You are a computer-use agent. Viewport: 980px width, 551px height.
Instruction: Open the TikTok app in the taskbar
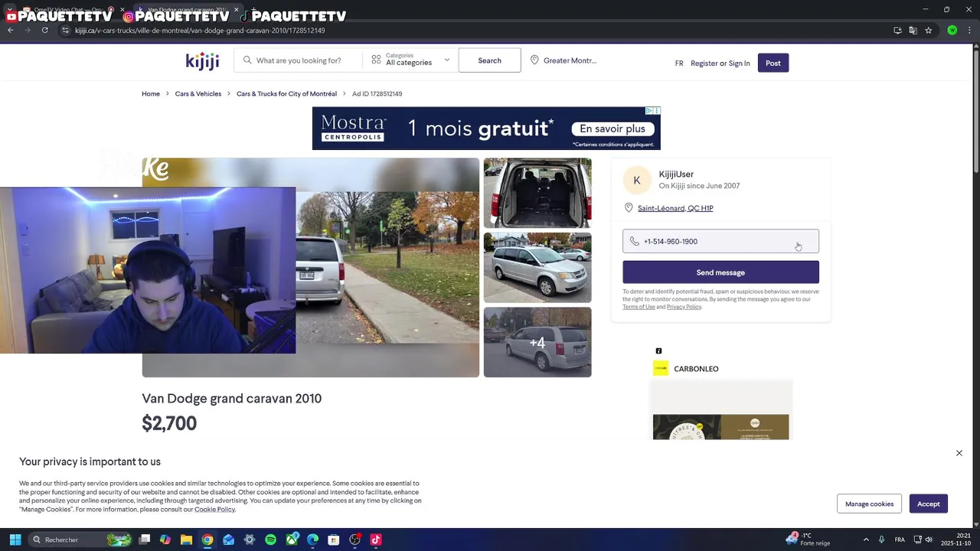(375, 540)
